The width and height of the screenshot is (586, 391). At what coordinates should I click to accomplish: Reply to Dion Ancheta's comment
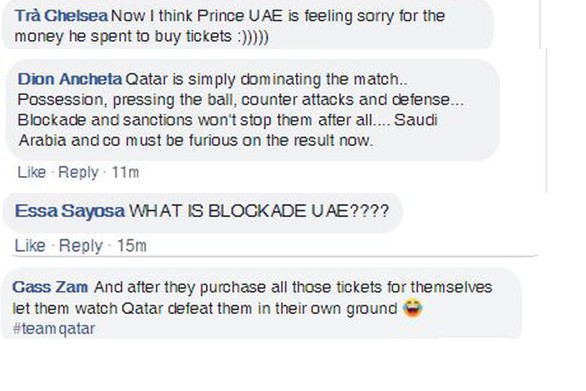click(78, 172)
